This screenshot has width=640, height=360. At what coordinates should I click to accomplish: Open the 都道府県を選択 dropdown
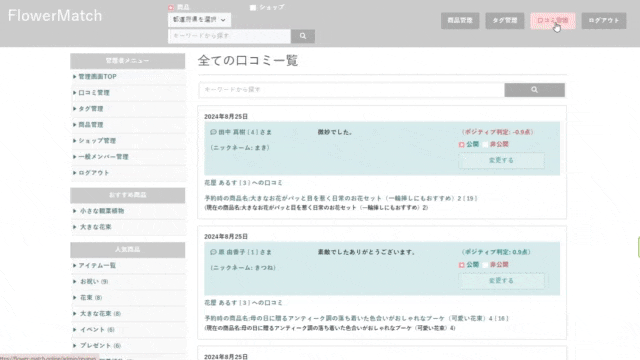click(x=199, y=20)
